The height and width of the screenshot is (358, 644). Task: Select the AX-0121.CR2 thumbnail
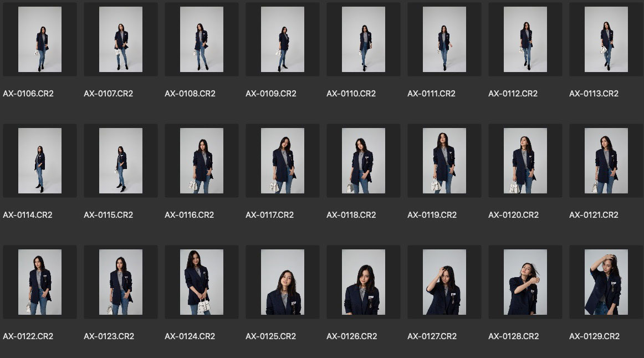coord(606,161)
